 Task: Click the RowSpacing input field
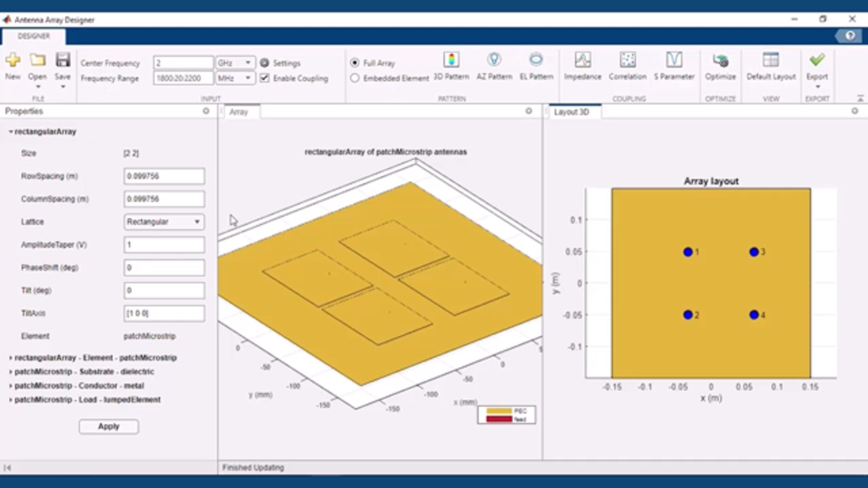point(163,176)
